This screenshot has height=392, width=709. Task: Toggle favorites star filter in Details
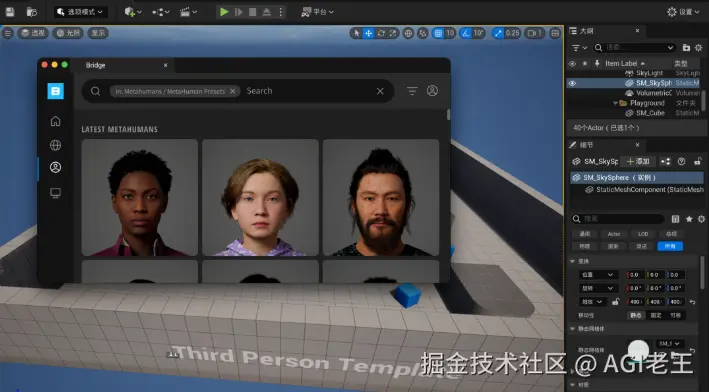point(689,219)
